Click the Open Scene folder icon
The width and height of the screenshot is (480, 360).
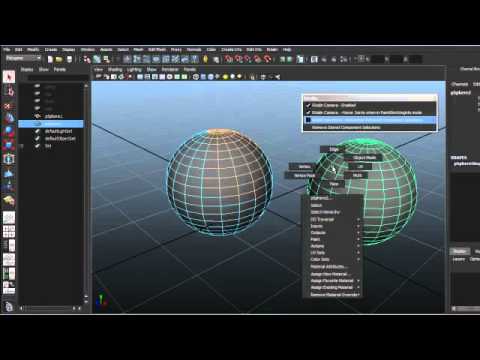pos(59,59)
